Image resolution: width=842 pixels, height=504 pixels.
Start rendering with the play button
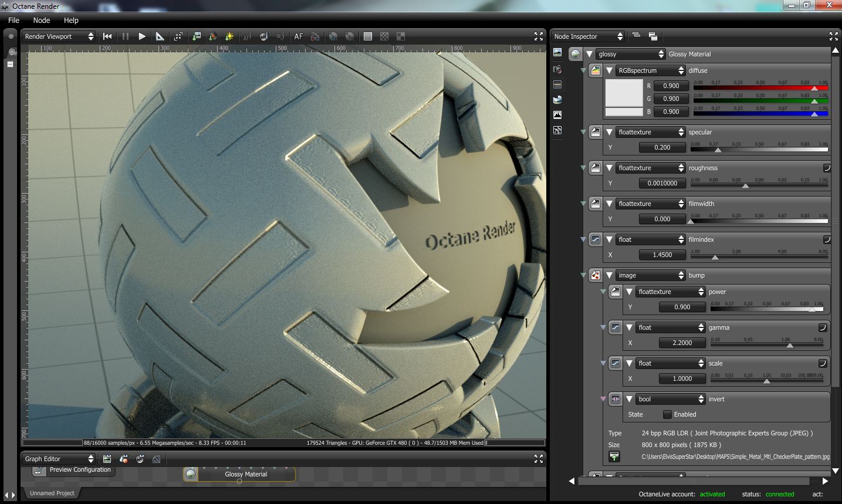click(x=142, y=36)
